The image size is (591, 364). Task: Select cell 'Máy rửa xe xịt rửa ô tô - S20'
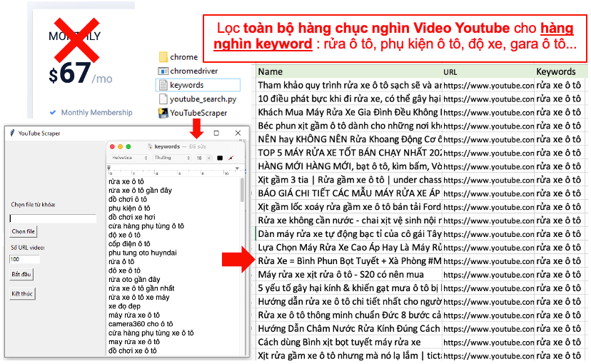coord(349,275)
